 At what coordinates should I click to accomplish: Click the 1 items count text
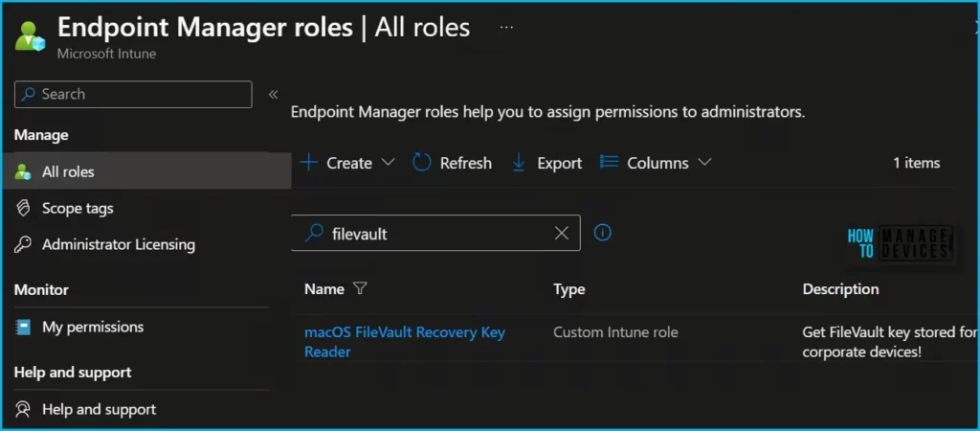pos(916,163)
